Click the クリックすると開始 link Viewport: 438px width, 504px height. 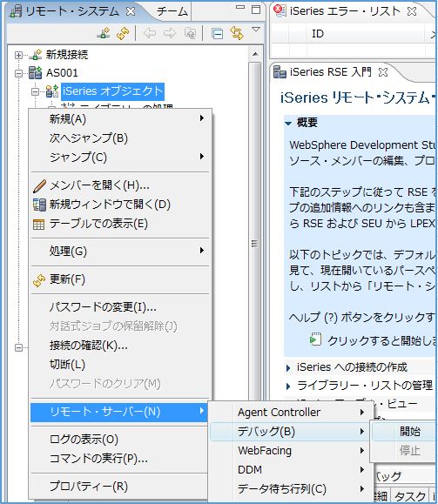point(381,340)
